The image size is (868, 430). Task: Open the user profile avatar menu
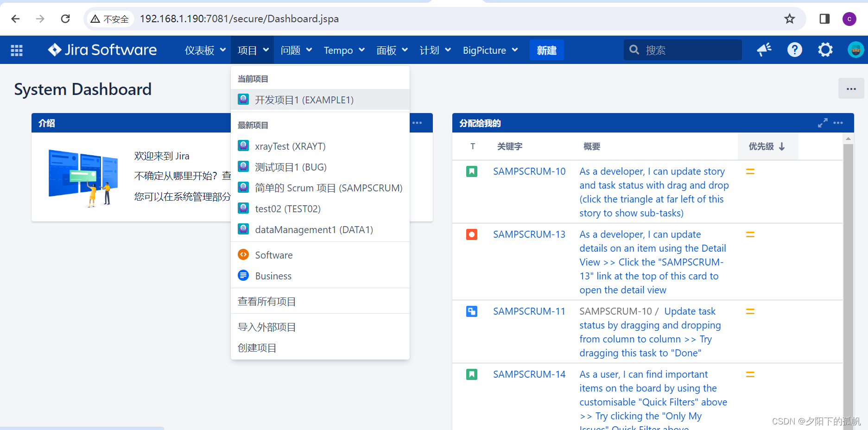coord(855,50)
